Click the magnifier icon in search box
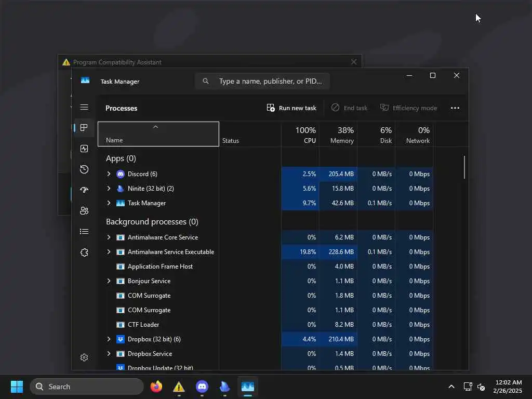The height and width of the screenshot is (399, 532). coord(206,81)
